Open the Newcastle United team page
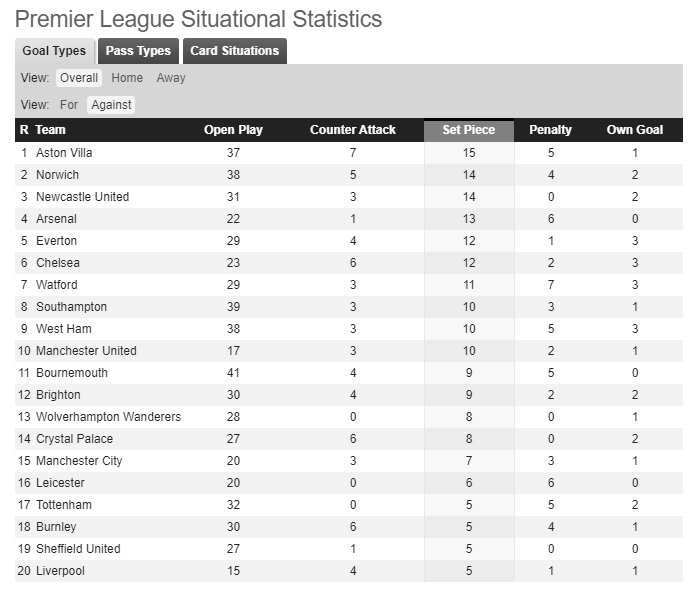The height and width of the screenshot is (595, 691). [x=82, y=197]
